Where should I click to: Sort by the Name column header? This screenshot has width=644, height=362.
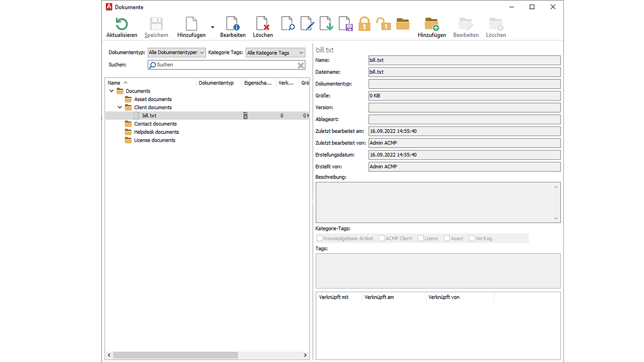(151, 83)
